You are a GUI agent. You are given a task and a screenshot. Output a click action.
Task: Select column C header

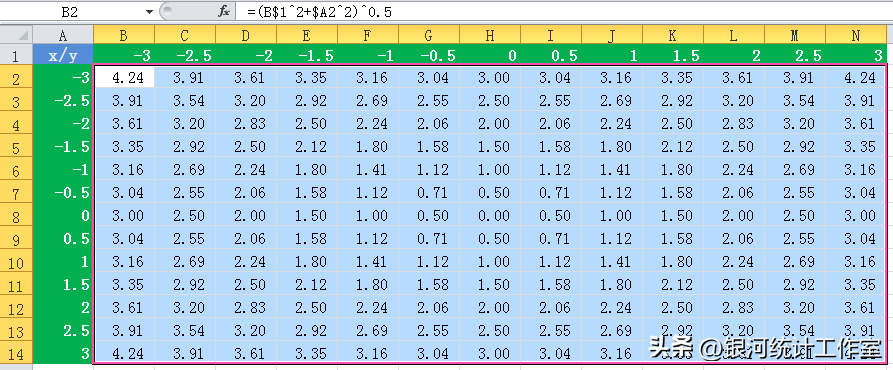point(185,35)
